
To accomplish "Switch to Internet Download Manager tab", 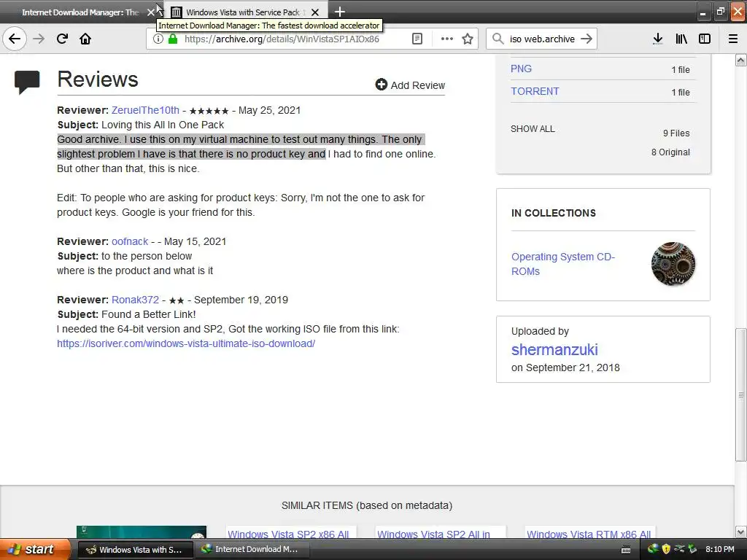I will pos(80,12).
